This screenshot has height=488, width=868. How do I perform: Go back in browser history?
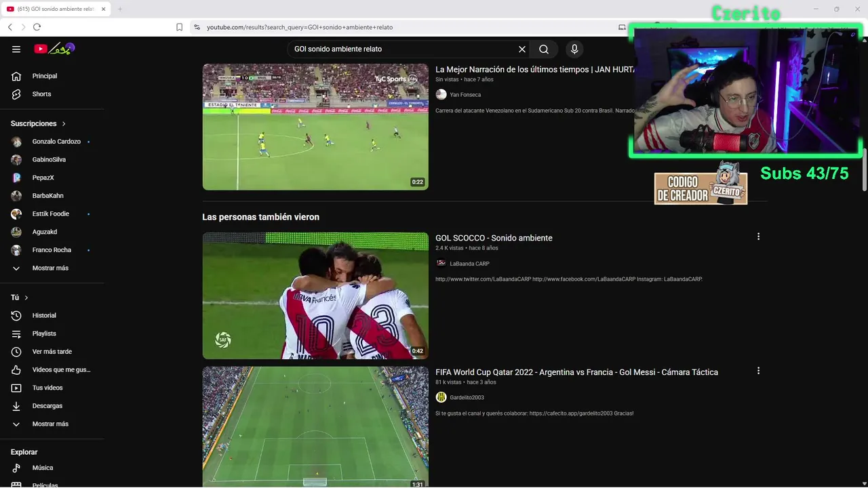click(9, 27)
